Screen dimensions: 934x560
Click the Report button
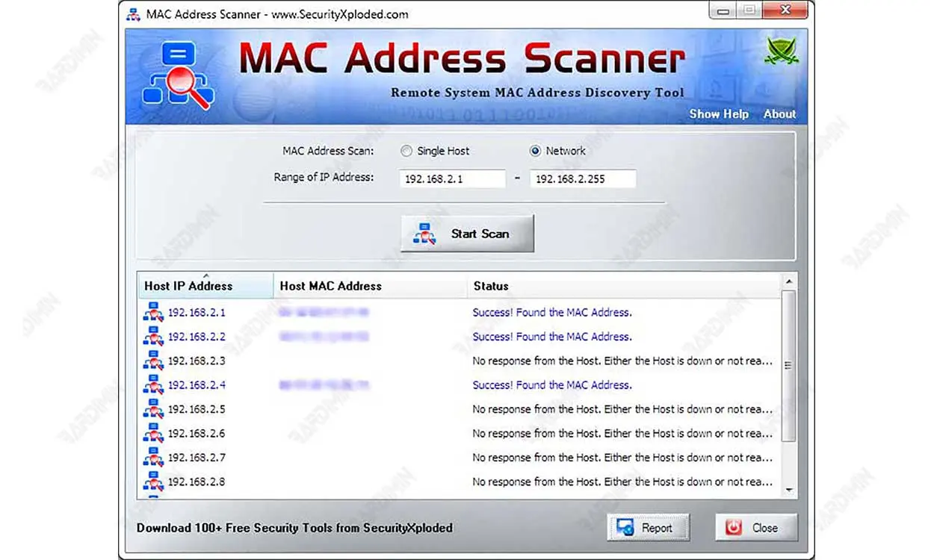coord(648,528)
